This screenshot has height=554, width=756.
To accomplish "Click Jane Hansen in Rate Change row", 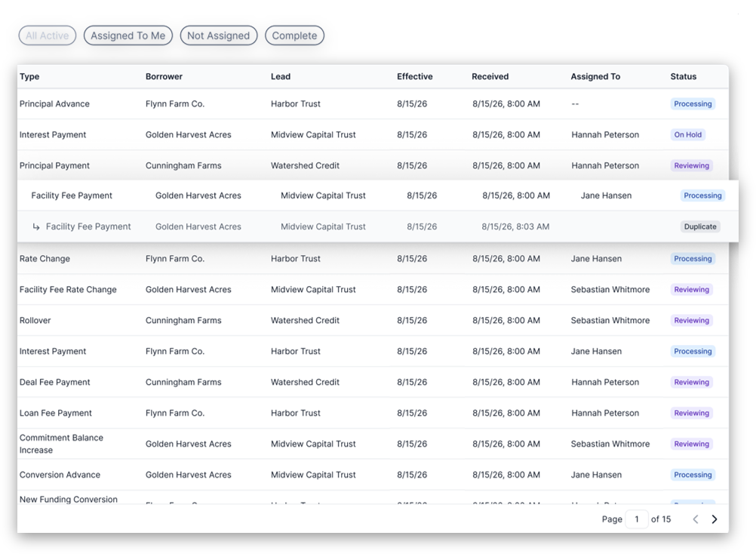I will pos(596,258).
